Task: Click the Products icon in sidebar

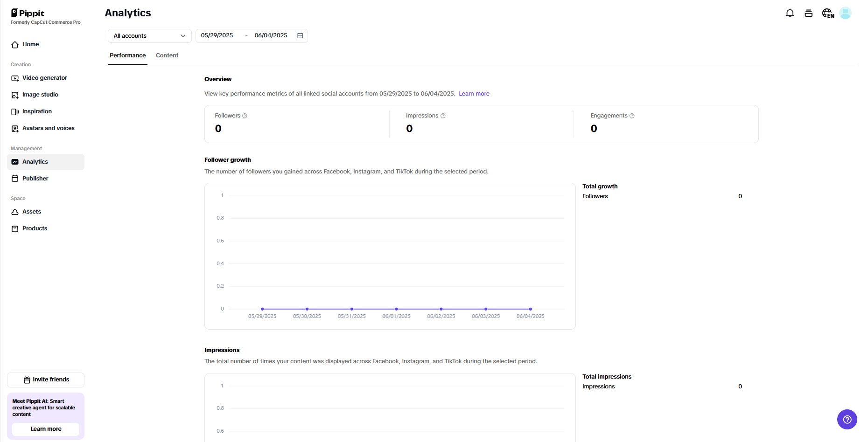Action: point(14,228)
